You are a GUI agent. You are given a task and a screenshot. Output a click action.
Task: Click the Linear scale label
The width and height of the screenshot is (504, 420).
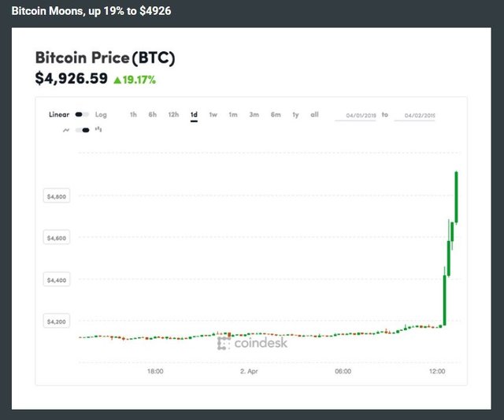60,115
